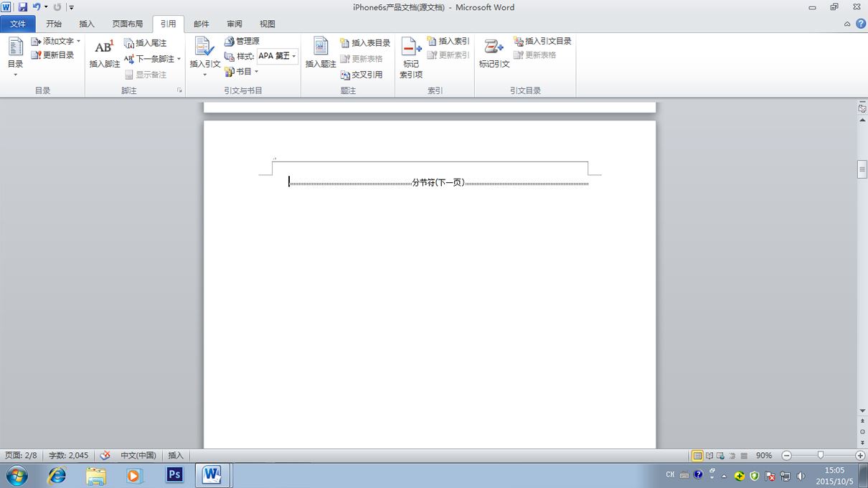Open Internet Explorer from taskbar
The width and height of the screenshot is (868, 488).
(57, 475)
